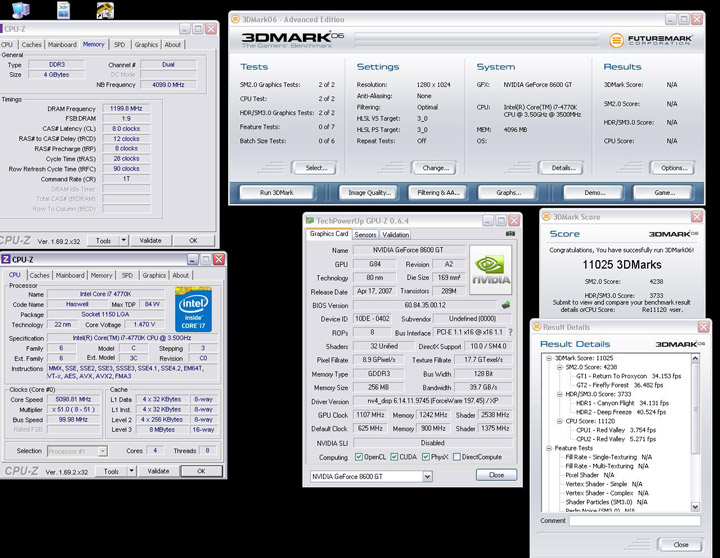Open the My Computer desktop icon
Image resolution: width=720 pixels, height=558 pixels.
pos(20,10)
